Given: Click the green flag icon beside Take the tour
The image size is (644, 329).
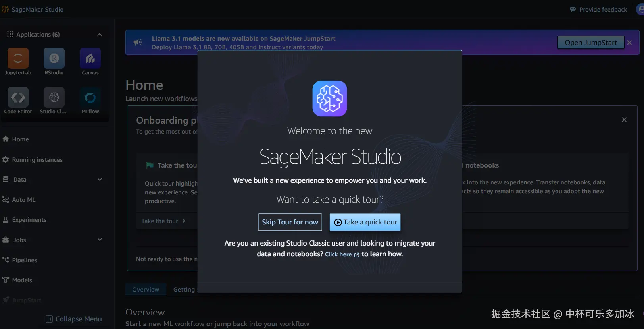Looking at the screenshot, I should click(150, 165).
